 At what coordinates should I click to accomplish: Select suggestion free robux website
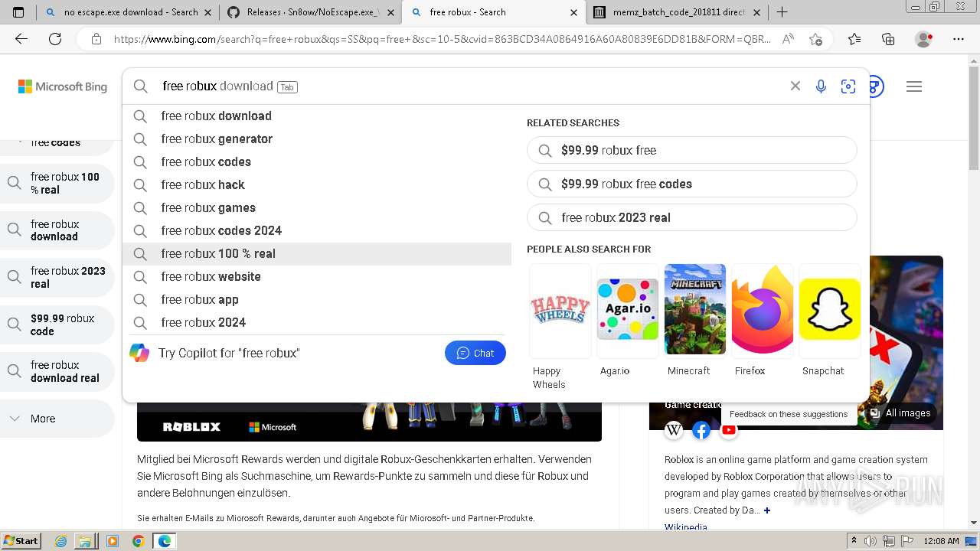click(317, 277)
